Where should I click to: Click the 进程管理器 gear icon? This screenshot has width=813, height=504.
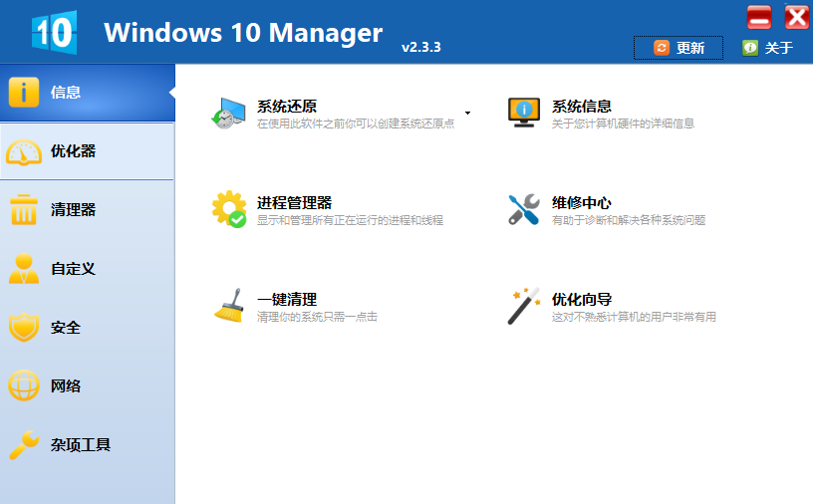229,209
